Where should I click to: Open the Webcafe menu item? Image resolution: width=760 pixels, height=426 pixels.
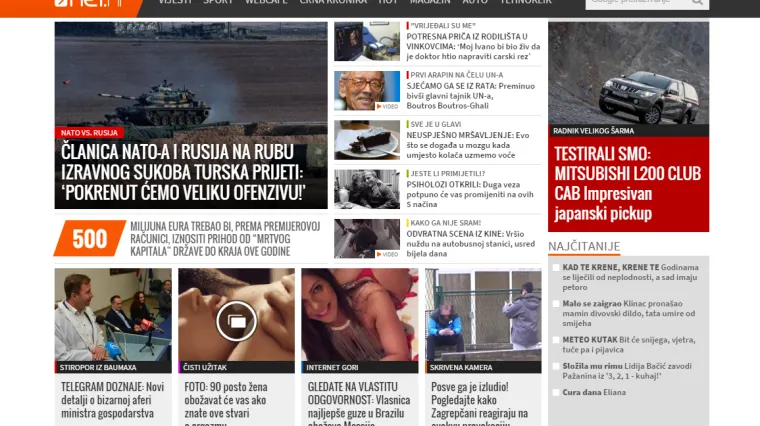click(x=266, y=2)
